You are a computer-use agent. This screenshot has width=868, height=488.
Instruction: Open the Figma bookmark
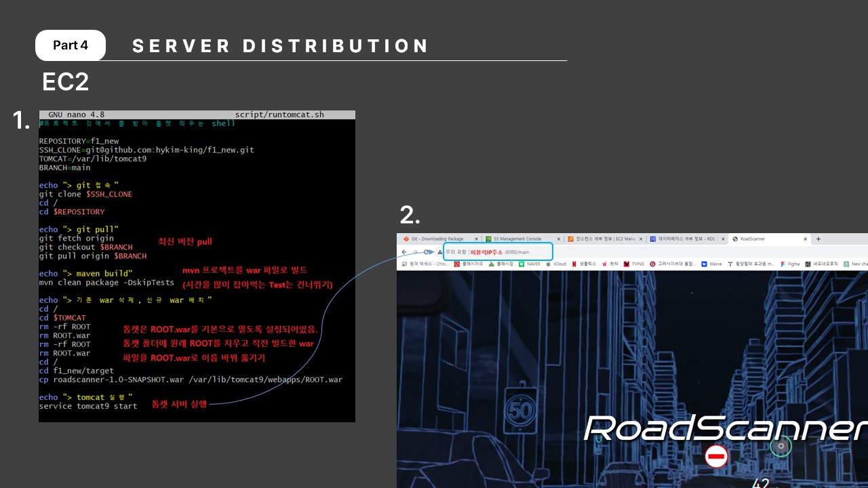pos(790,264)
